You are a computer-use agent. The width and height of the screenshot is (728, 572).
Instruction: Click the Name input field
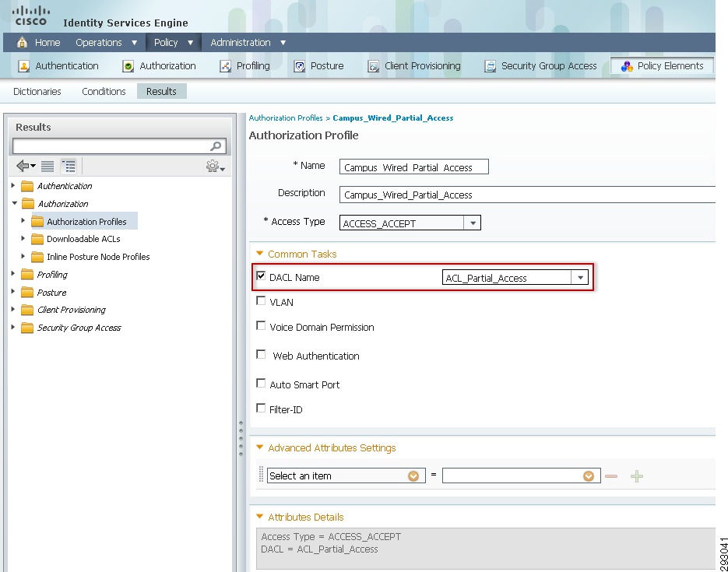pos(414,167)
